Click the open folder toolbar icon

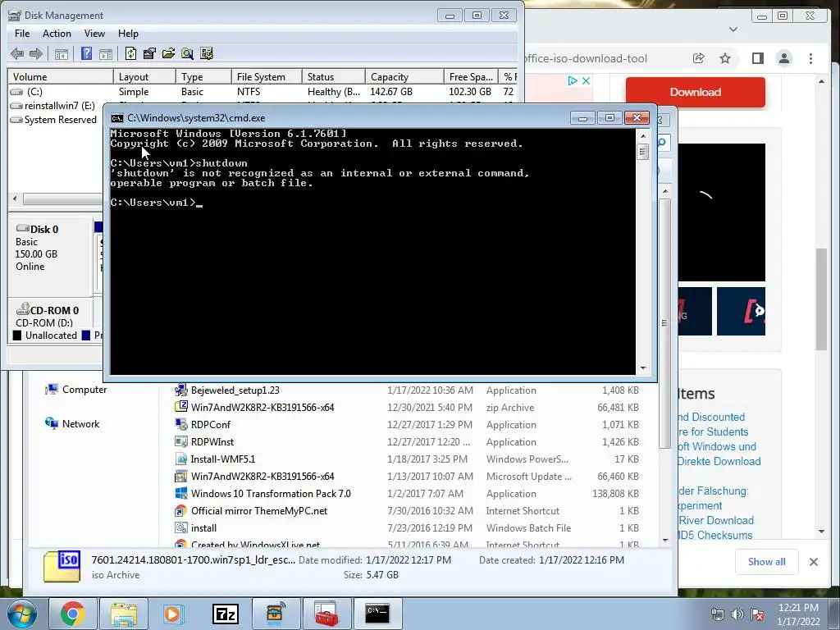click(x=168, y=53)
